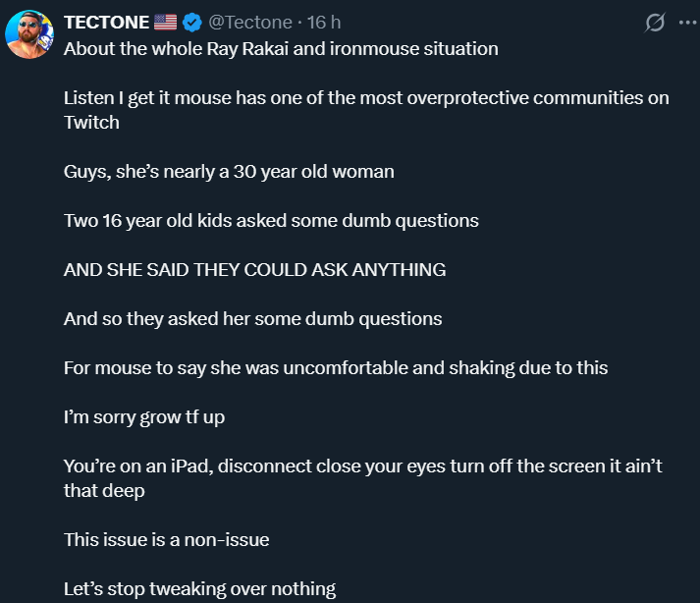Click 'Let's stop tweaking over nothing' line
The height and width of the screenshot is (603, 700).
click(x=199, y=589)
